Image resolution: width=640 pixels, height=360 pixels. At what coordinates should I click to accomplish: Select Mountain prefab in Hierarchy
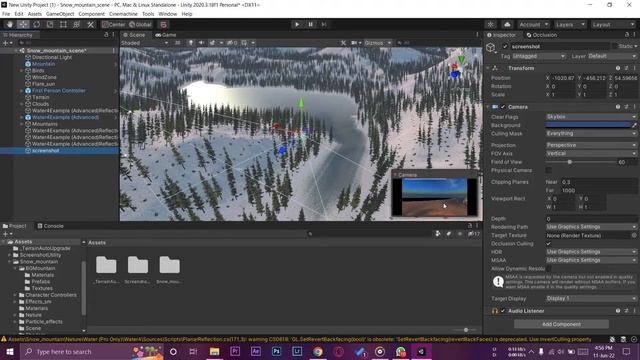pyautogui.click(x=43, y=64)
